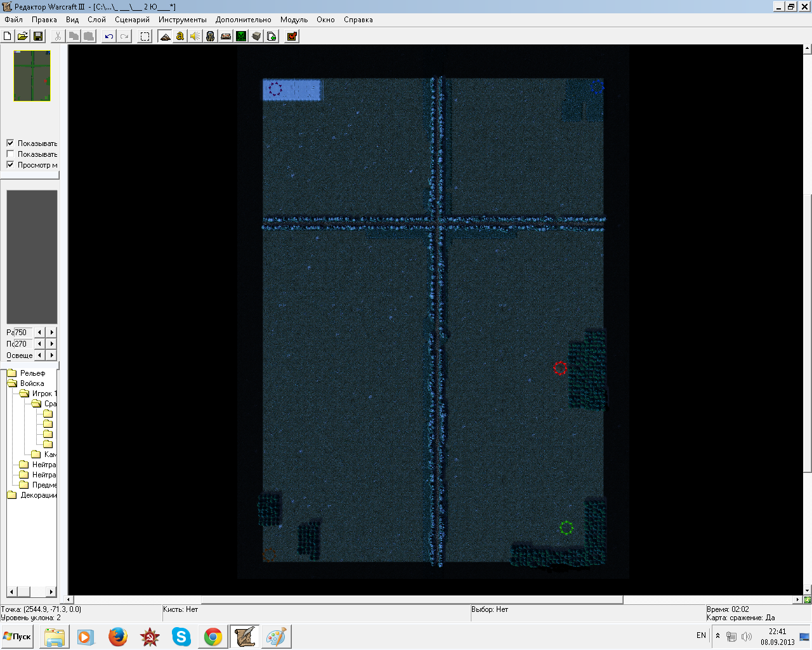This screenshot has height=650, width=812.
Task: Test the map with the red checkmark icon
Action: [x=292, y=36]
